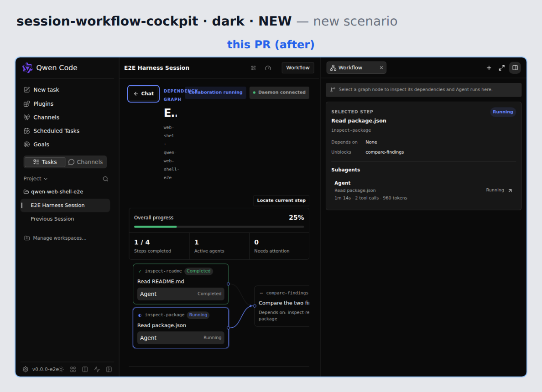The width and height of the screenshot is (542, 392).
Task: Toggle light theme sun icon
Action: [62, 369]
